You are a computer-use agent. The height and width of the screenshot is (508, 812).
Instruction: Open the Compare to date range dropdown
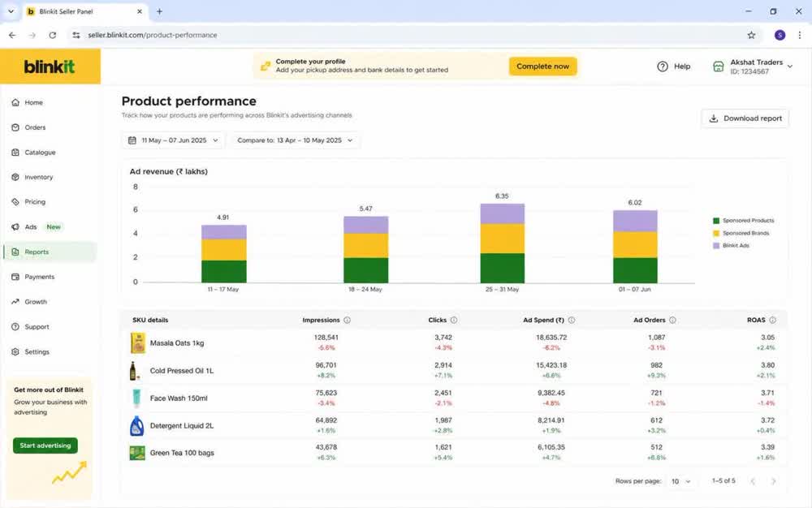(296, 140)
